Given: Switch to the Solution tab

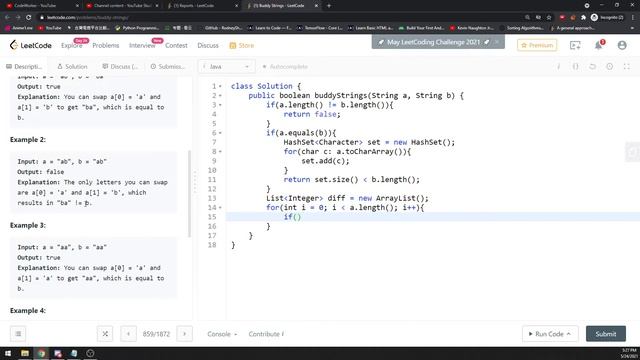Looking at the screenshot, I should [x=72, y=66].
